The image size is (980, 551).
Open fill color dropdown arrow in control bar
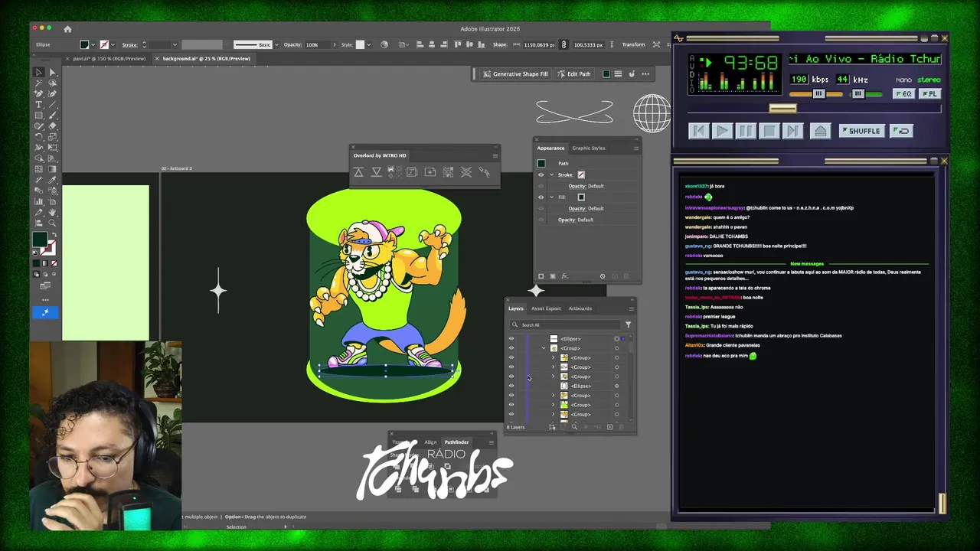(93, 44)
